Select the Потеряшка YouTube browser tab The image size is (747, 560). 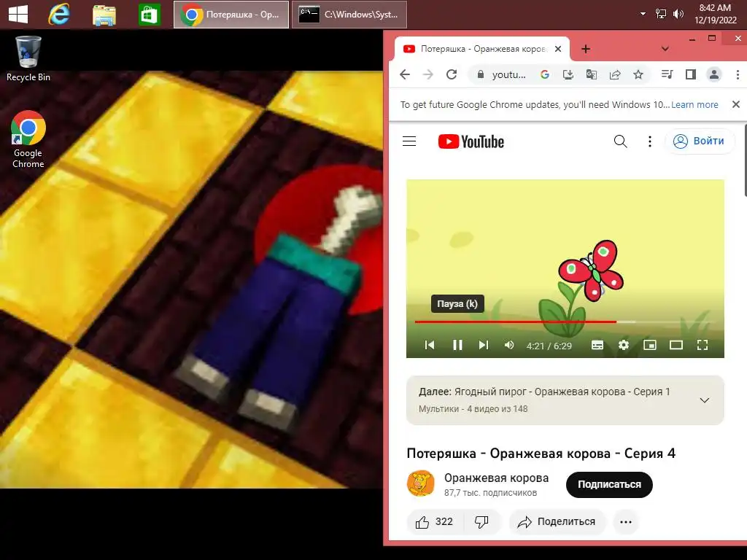482,49
